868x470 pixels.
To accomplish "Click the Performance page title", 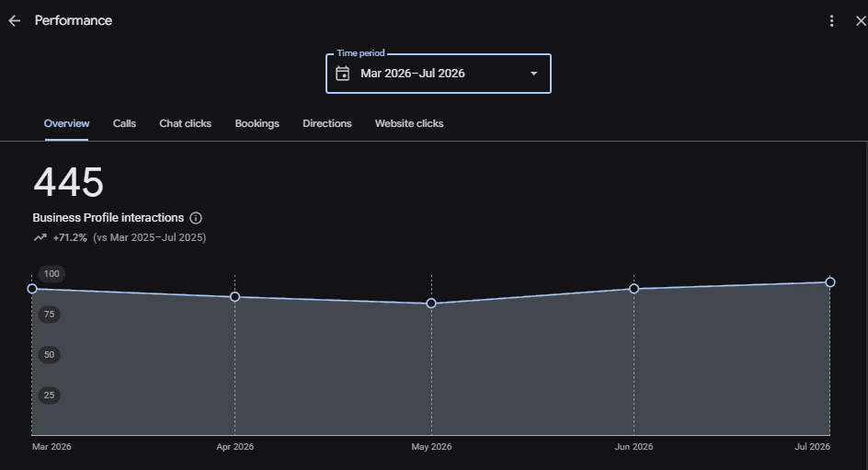I will [73, 20].
